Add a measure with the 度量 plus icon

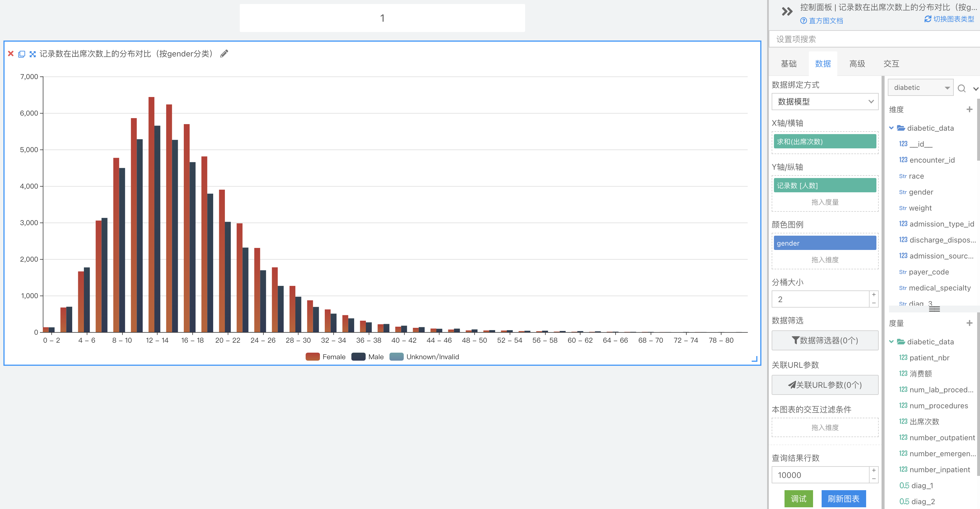tap(969, 323)
